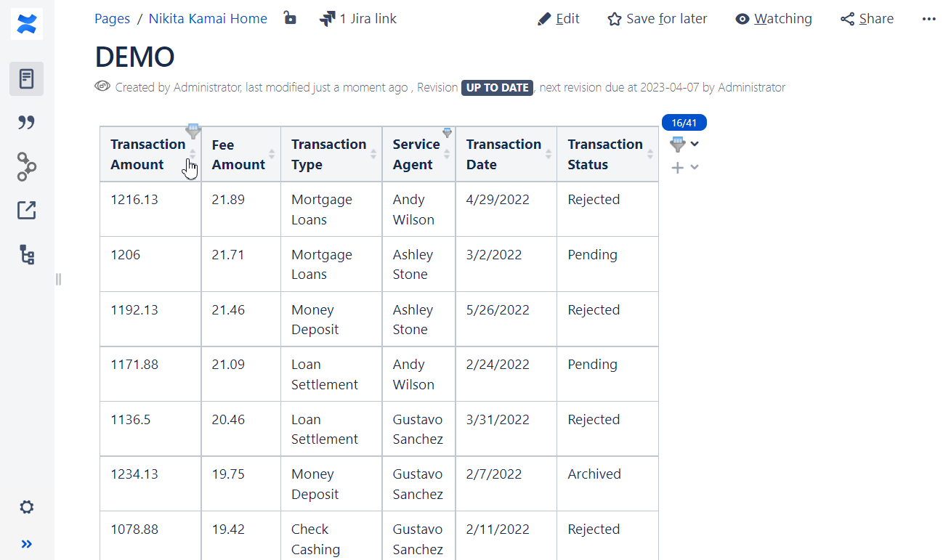Open the 1 Jira link item
Viewport: 943px width, 560px height.
click(x=358, y=19)
